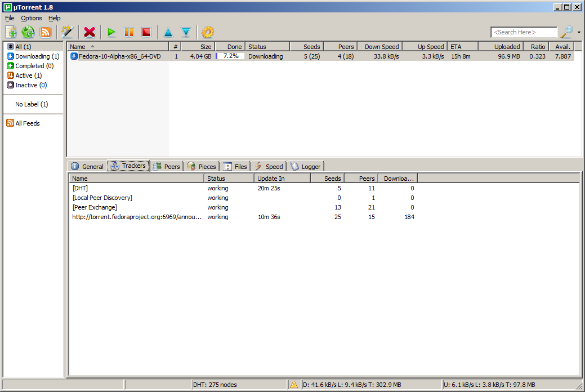Open the File menu
Screen dimensions: 585x392
point(10,18)
